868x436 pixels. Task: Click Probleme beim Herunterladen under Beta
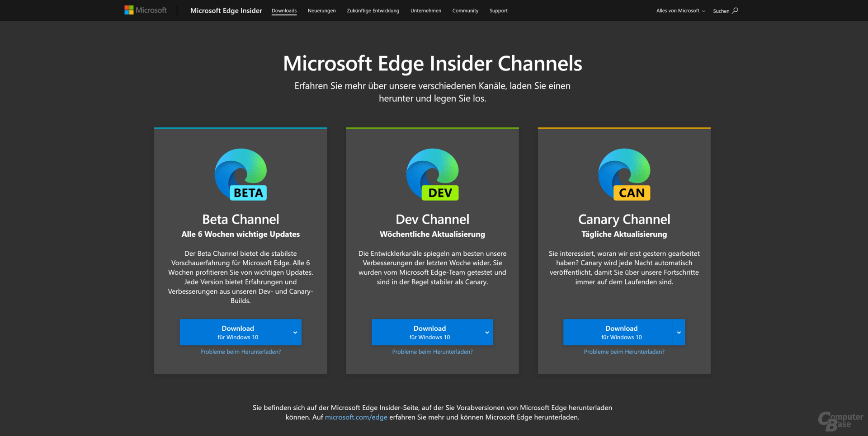tap(241, 352)
